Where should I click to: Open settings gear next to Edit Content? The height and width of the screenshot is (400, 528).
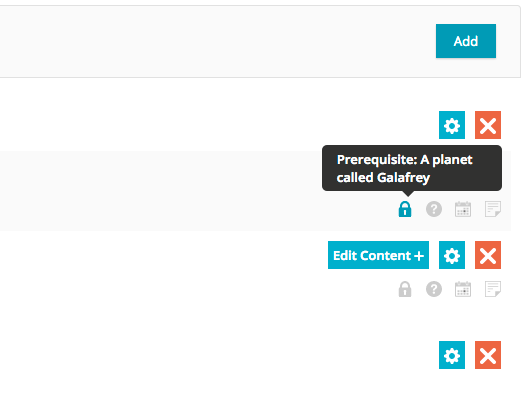[452, 255]
